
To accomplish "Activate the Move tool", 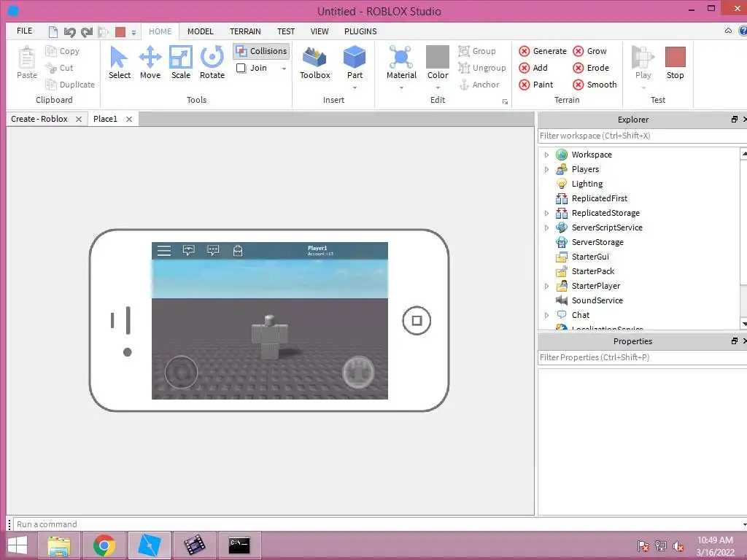I will [x=150, y=63].
